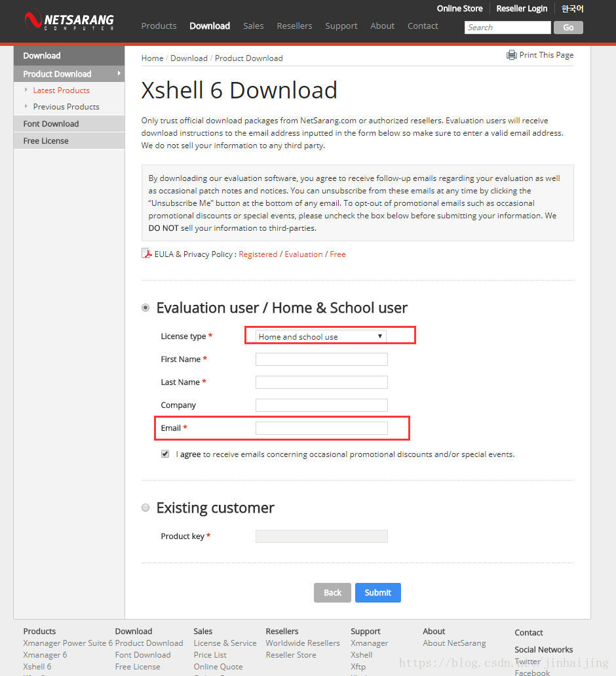Open Worldwide Resellers footer link
The width and height of the screenshot is (616, 676).
(x=303, y=643)
